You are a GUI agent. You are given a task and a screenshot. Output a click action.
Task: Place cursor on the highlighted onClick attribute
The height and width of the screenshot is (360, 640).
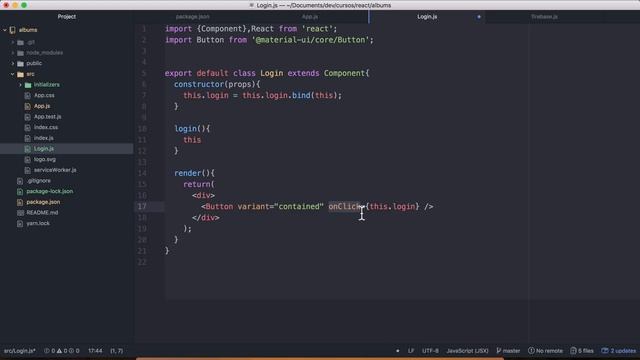(344, 207)
